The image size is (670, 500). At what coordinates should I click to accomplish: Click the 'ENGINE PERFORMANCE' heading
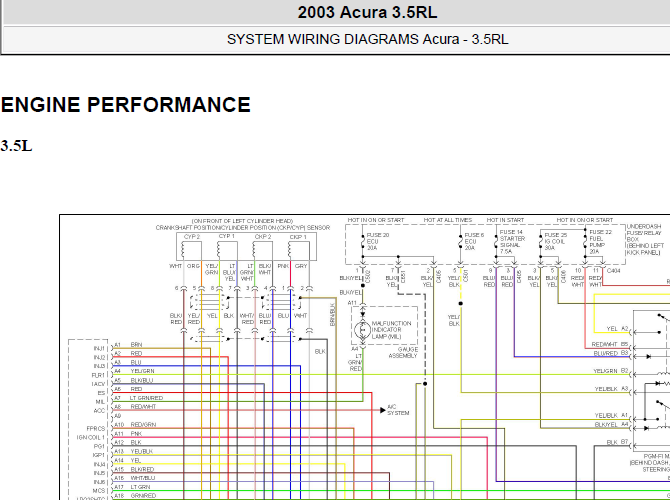(126, 105)
